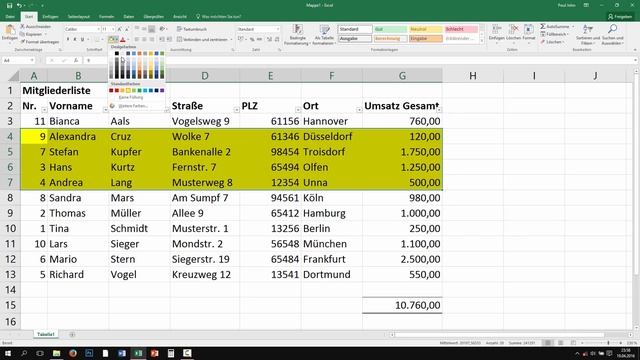Pick black from the Designfarben palette
The image size is (640, 360).
coord(117,53)
